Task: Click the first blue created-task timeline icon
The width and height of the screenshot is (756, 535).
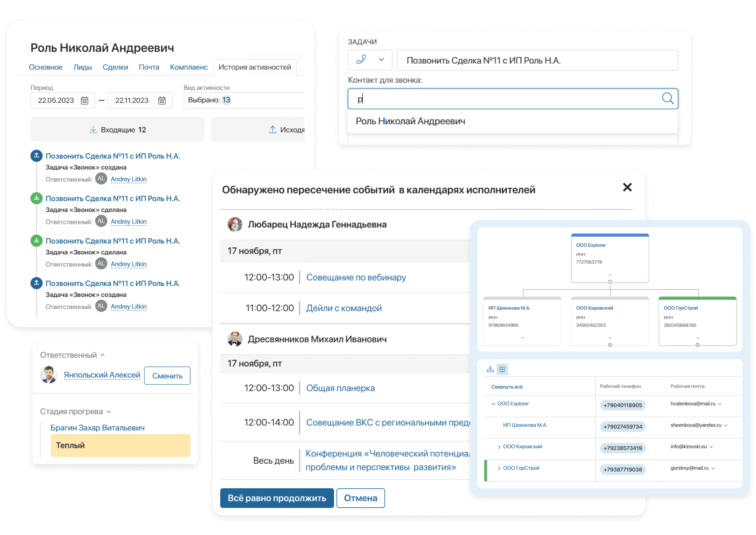Action: click(x=37, y=156)
